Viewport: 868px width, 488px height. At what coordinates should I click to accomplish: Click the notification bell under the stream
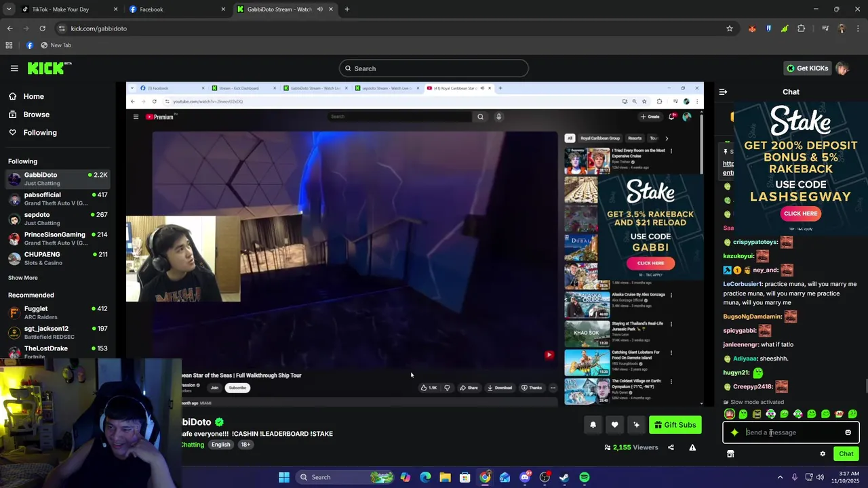593,425
